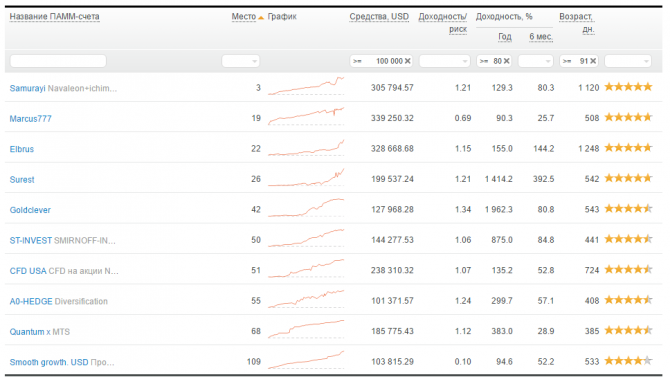Screen dimensions: 670x377
Task: Expand the star rating filter dropdown
Action: (x=628, y=61)
